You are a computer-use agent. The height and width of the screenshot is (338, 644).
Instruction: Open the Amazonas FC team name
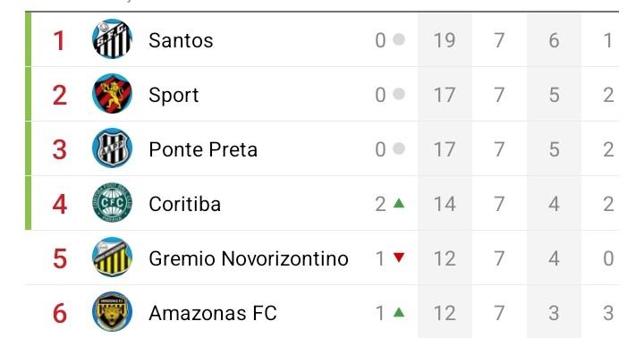click(x=213, y=313)
